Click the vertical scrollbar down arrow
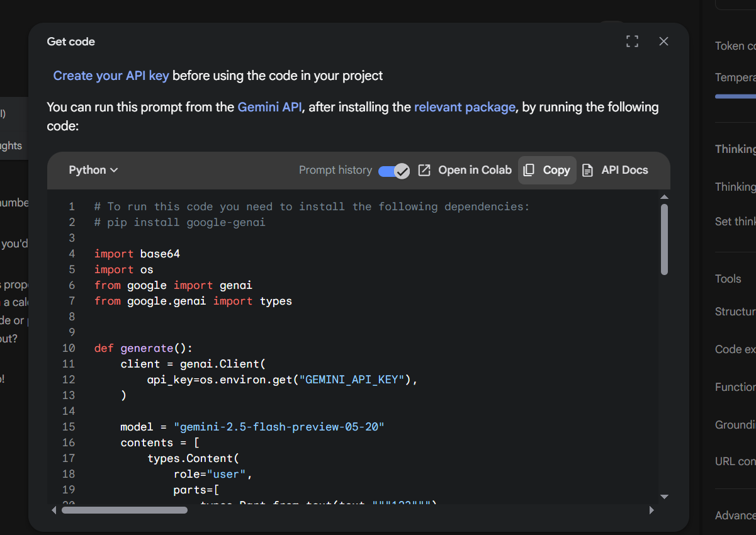Image resolution: width=756 pixels, height=535 pixels. (x=664, y=497)
